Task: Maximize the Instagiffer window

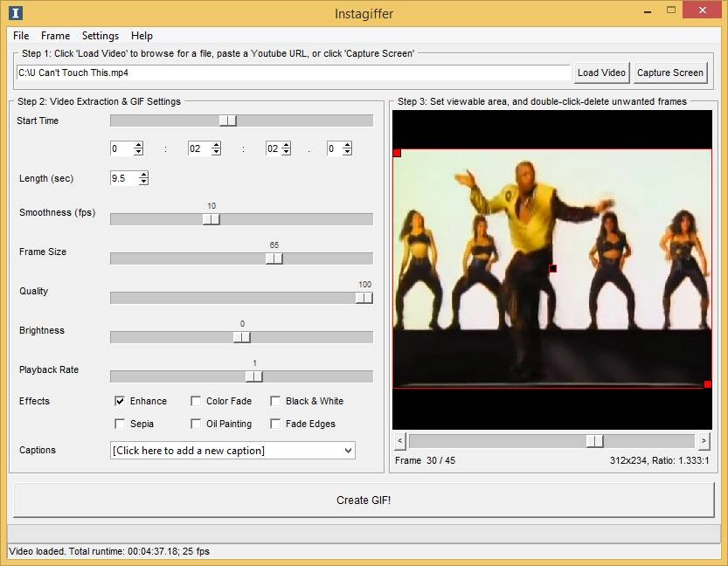Action: (x=671, y=10)
